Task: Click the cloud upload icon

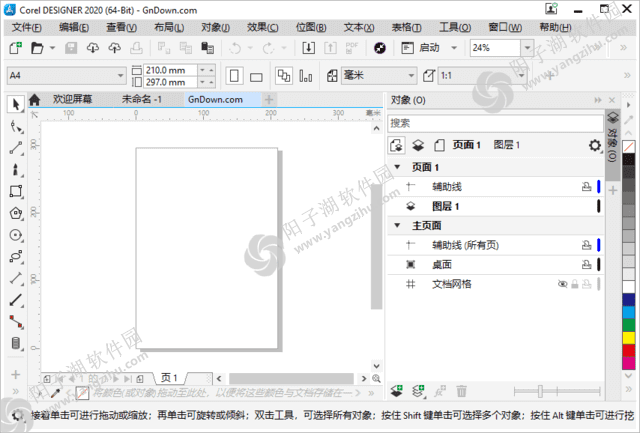Action: coord(114,48)
